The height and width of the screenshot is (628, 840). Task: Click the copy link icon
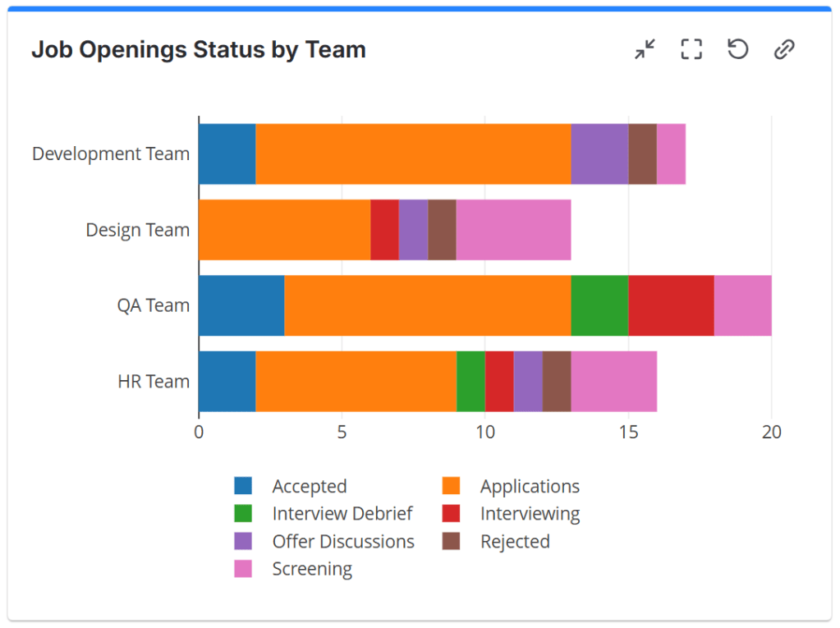784,50
